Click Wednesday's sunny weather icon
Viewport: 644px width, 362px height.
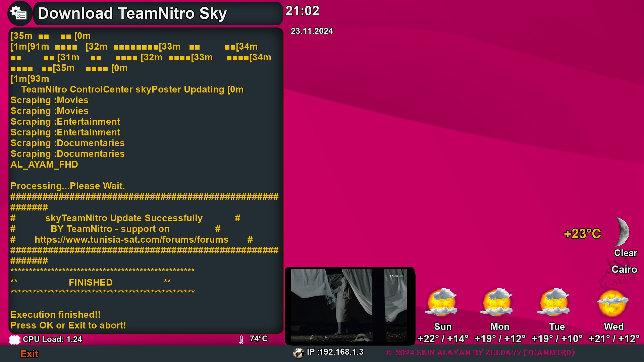[612, 303]
